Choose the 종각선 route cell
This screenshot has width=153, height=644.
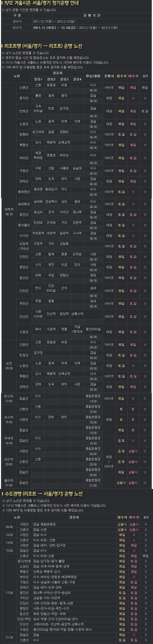point(24,98)
